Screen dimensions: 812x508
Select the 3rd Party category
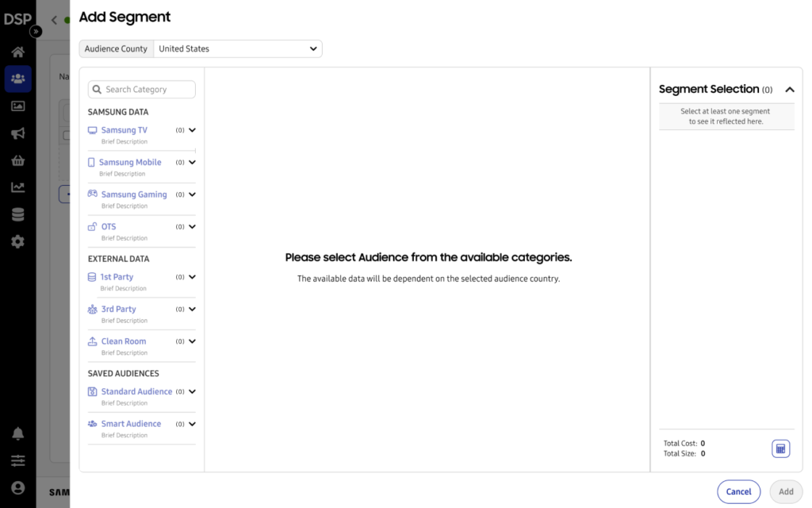118,310
